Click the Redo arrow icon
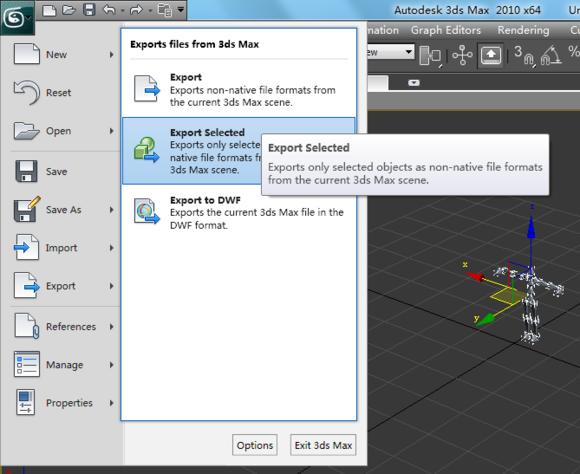 point(136,10)
